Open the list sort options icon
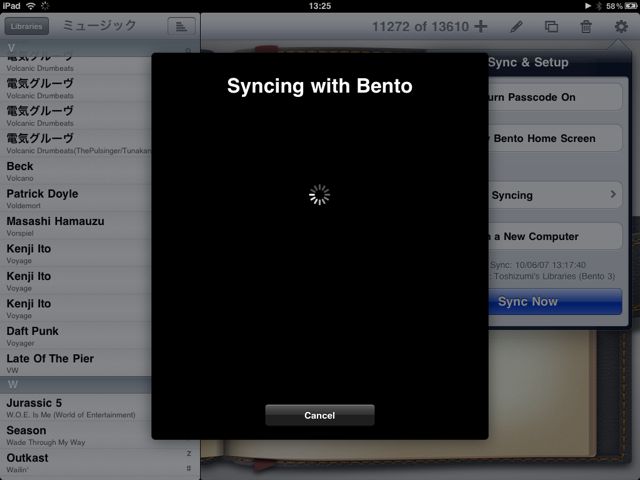 pyautogui.click(x=181, y=26)
